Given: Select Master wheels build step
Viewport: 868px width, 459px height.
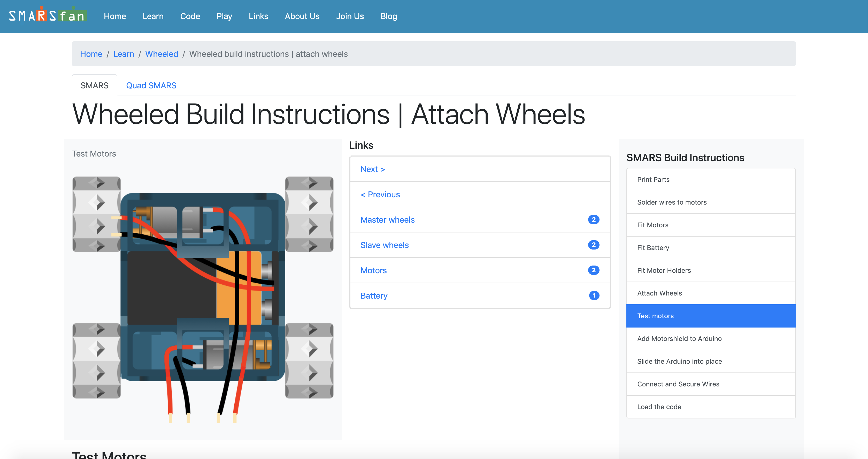Looking at the screenshot, I should click(388, 220).
